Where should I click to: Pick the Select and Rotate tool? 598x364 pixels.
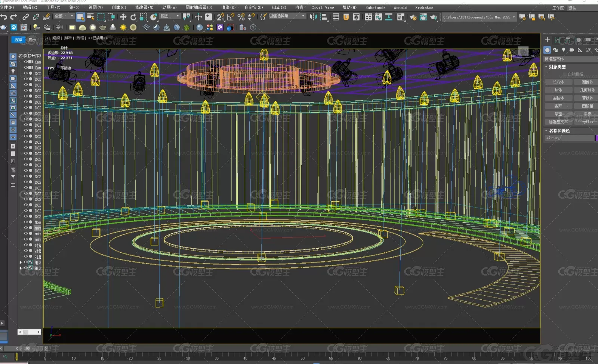click(x=133, y=17)
